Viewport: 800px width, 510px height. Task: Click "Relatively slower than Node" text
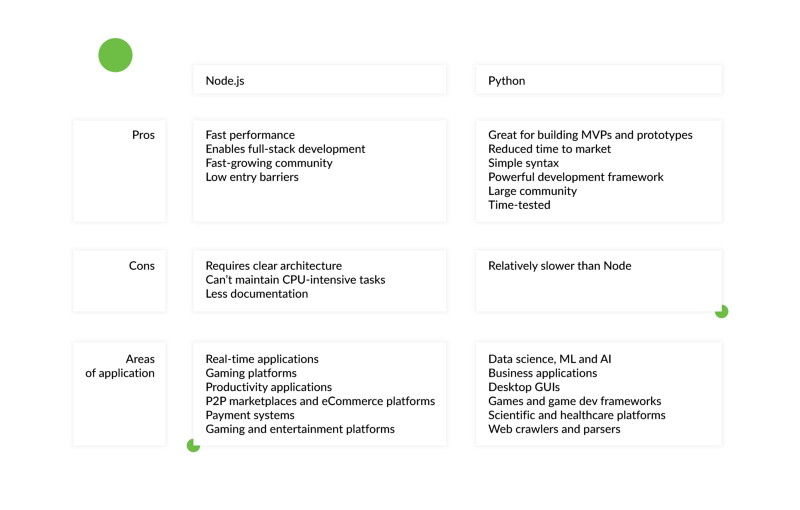pos(559,266)
